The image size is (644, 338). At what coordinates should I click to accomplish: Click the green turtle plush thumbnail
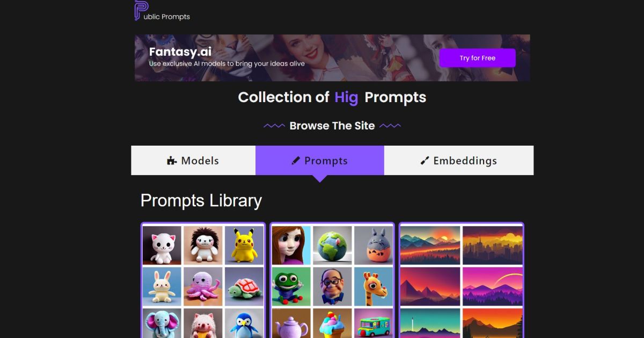tap(244, 286)
